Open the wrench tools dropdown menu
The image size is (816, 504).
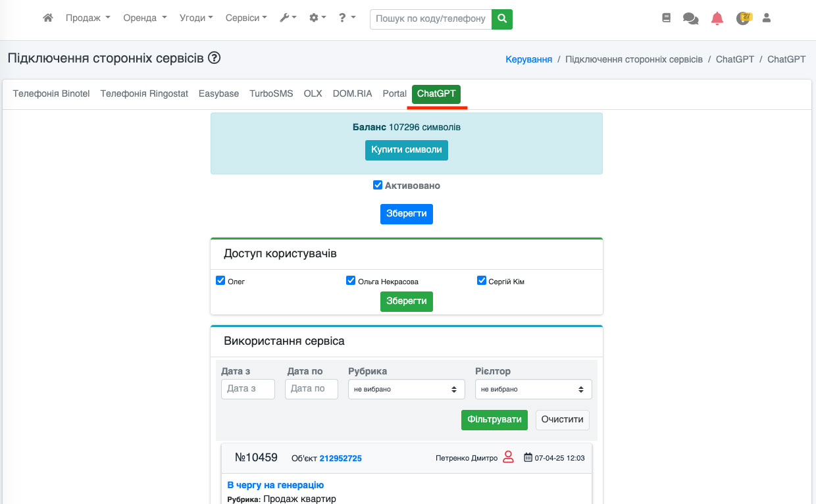(288, 18)
